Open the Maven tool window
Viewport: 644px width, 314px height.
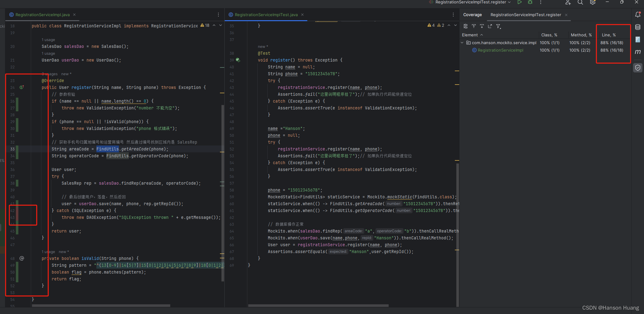click(638, 52)
